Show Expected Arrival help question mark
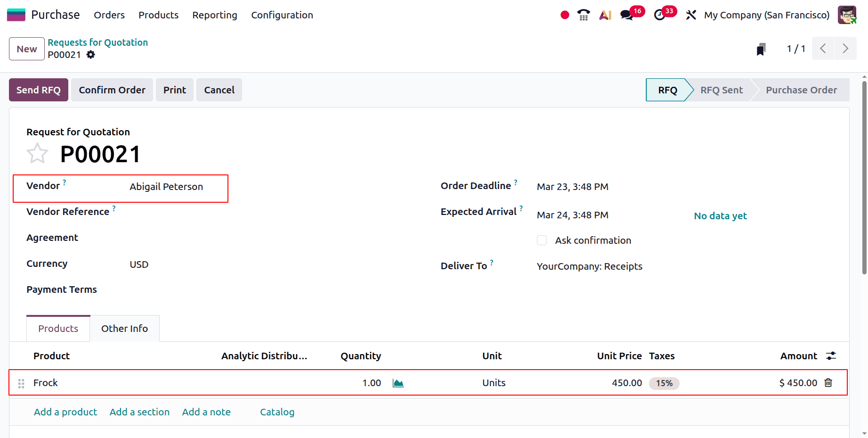 (521, 208)
